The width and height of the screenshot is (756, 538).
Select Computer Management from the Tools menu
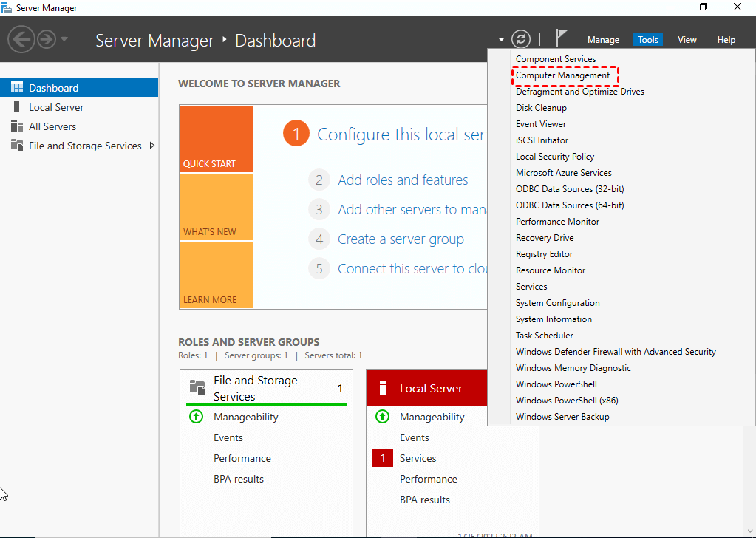point(563,75)
